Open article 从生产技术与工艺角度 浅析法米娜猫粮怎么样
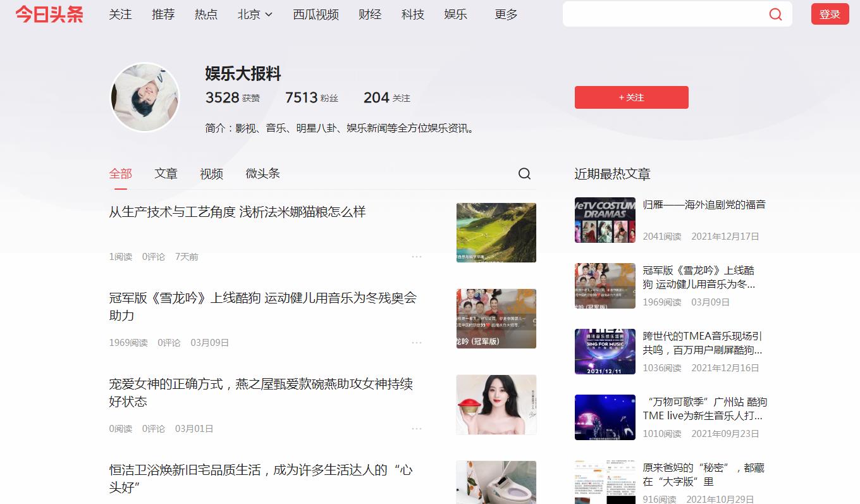The image size is (860, 504). (x=237, y=212)
